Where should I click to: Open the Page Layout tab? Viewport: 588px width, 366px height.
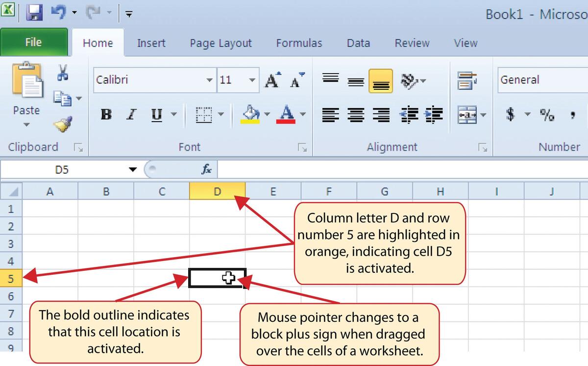pyautogui.click(x=221, y=43)
